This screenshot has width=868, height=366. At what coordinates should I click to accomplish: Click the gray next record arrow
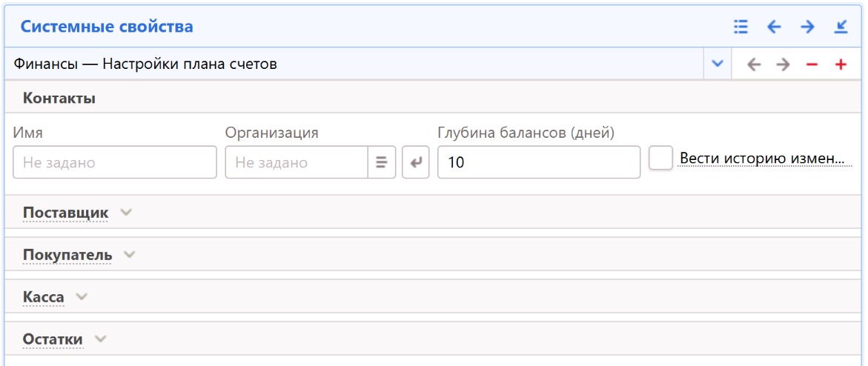[x=783, y=64]
